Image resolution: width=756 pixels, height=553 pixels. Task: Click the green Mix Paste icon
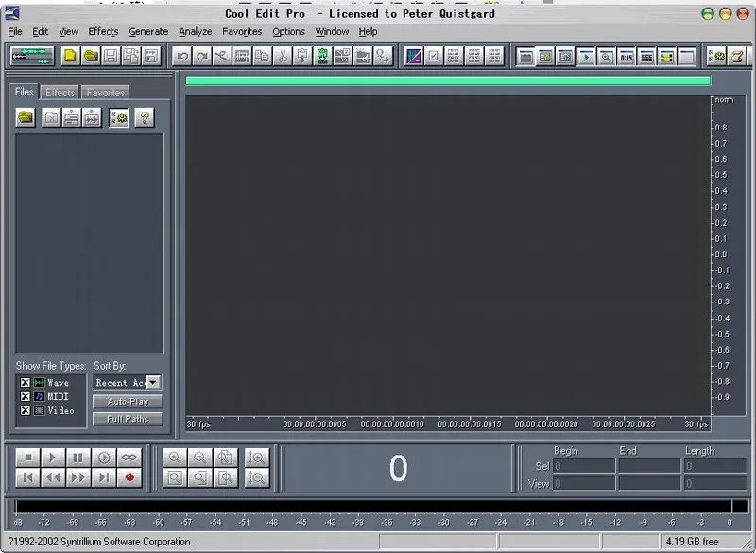coord(322,57)
